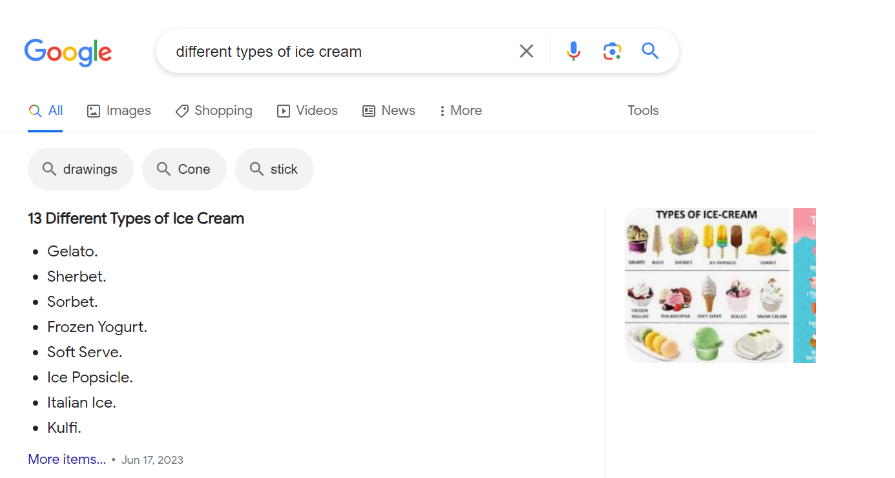Open the search Tools options
Screen dimensions: 895x478
[x=643, y=111]
